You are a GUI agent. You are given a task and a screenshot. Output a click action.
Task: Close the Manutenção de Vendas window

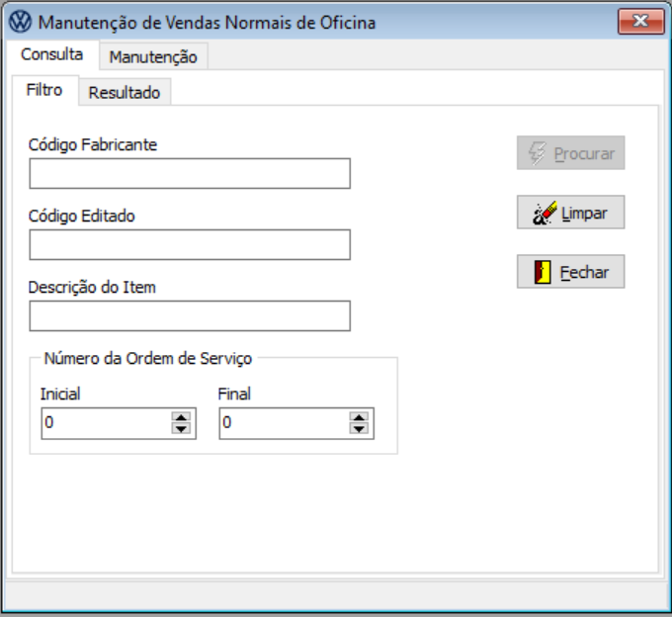(x=640, y=22)
